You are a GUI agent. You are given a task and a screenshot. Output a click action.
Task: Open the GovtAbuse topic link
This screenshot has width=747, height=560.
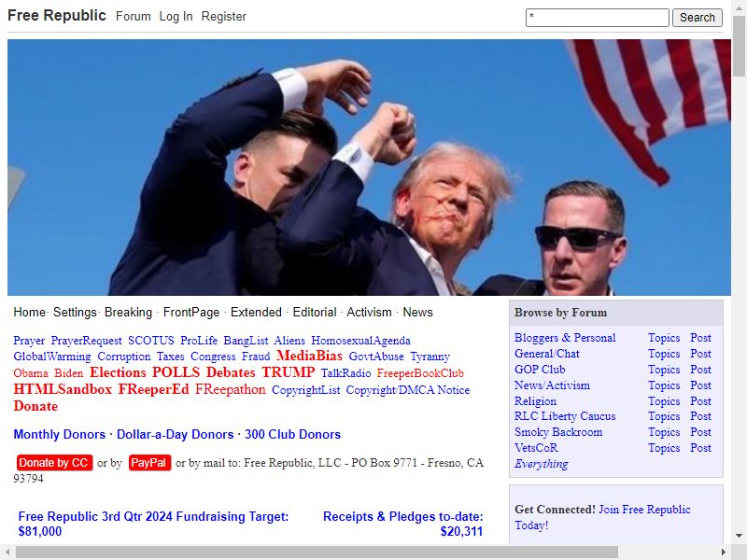point(376,357)
